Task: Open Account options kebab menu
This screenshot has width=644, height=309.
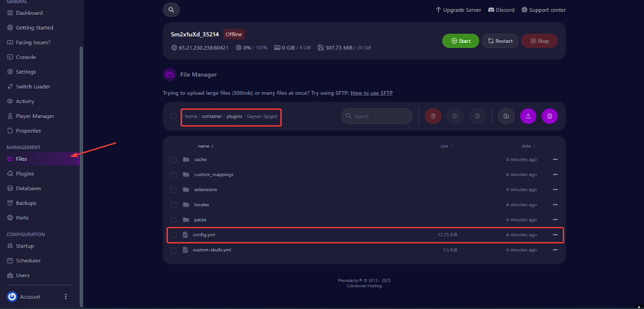Action: click(x=66, y=297)
